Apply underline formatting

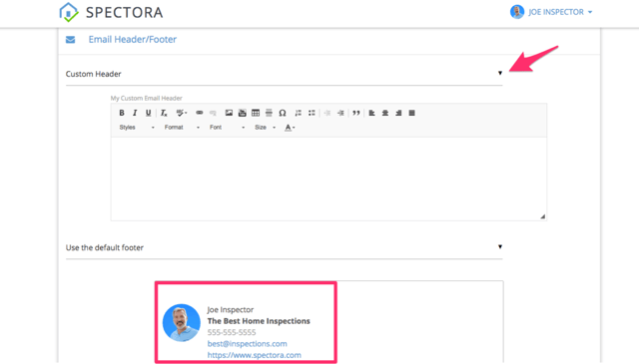[x=149, y=113]
